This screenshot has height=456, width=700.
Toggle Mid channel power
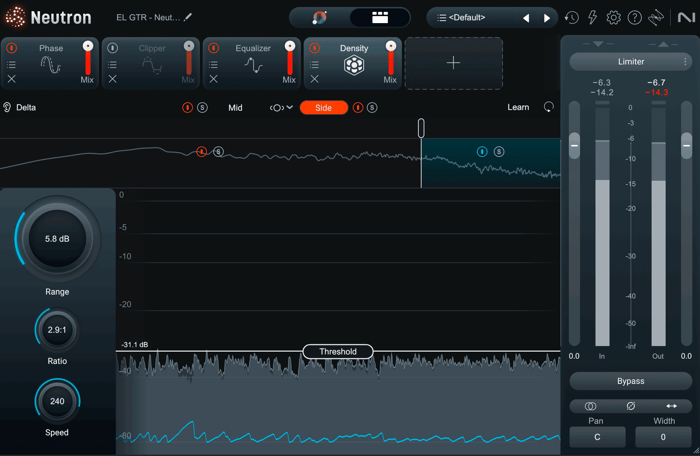(188, 108)
